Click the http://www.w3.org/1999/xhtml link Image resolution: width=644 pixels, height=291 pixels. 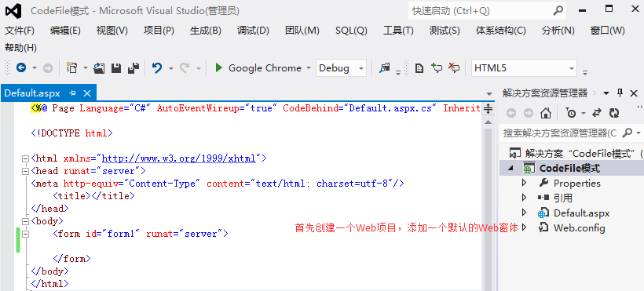click(178, 158)
